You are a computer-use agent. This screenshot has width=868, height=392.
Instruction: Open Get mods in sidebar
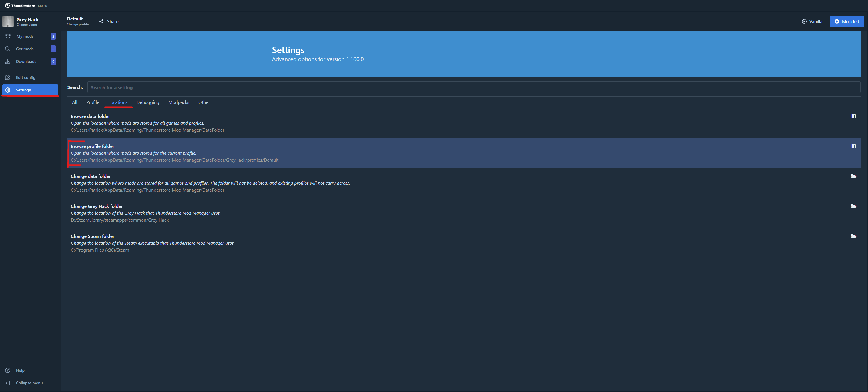pyautogui.click(x=25, y=49)
